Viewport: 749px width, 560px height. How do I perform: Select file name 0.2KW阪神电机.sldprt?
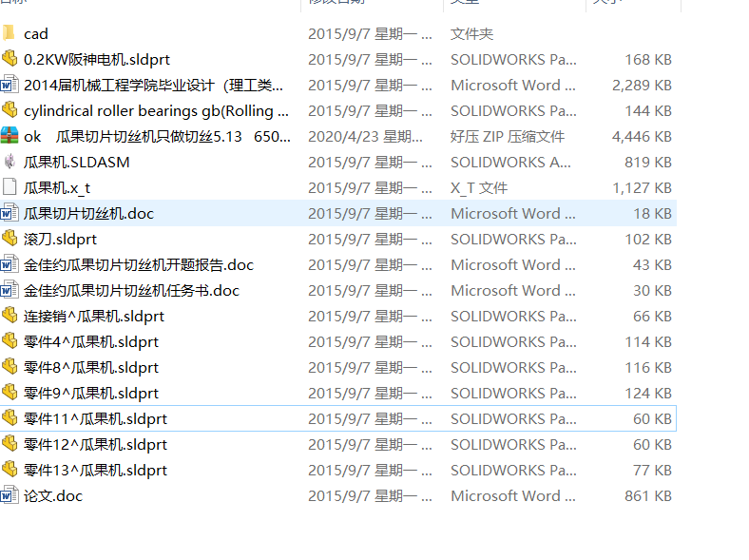coord(97,60)
